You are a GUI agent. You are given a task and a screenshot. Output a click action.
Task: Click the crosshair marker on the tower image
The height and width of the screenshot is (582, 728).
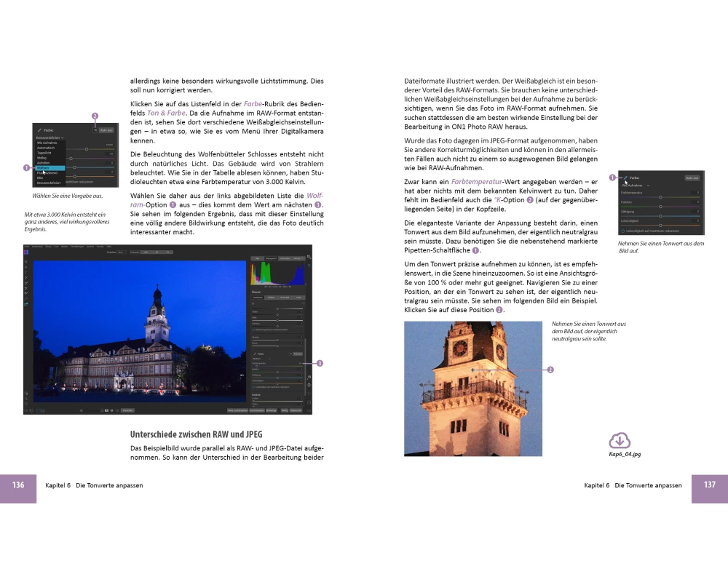pos(473,370)
